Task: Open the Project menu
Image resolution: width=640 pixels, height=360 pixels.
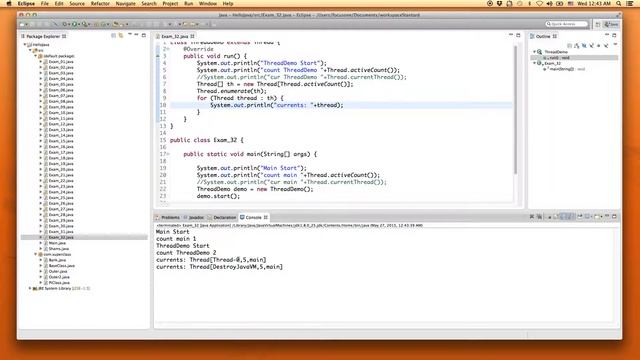Action: (x=170, y=3)
